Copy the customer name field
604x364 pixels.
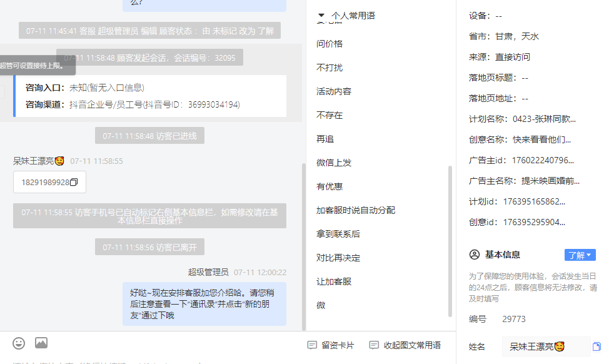click(596, 346)
